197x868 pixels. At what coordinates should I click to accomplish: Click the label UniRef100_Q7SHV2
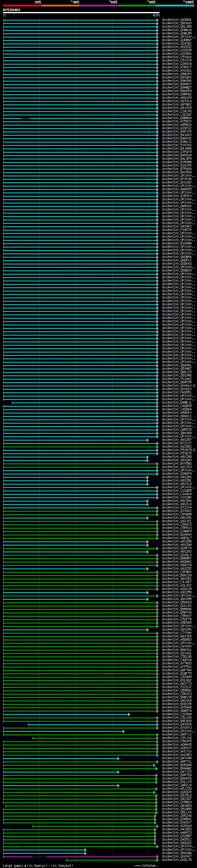[x=176, y=511]
